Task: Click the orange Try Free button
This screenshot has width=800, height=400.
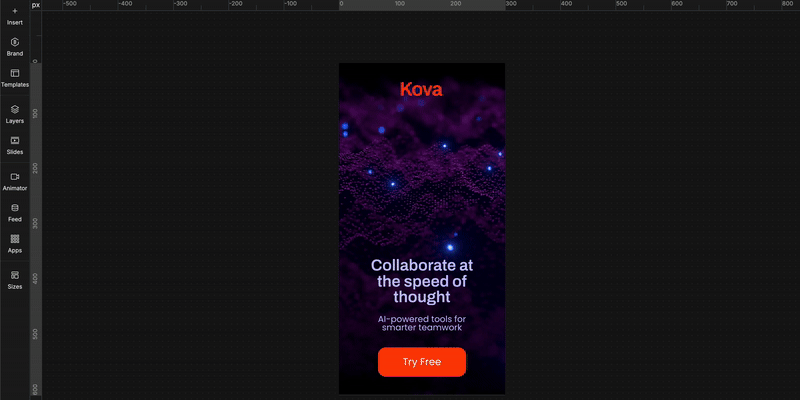Action: 421,362
